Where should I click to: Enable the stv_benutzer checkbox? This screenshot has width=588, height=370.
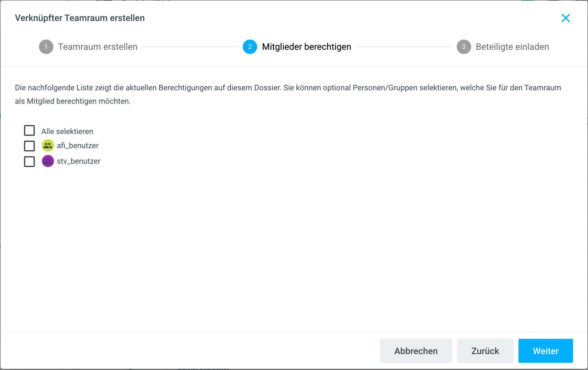29,162
